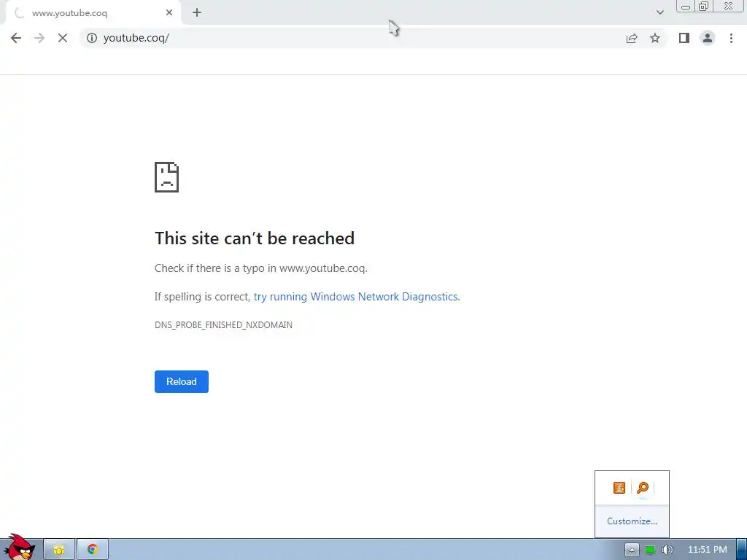Click the DNS_PROBE_FINISHED_NXDOMAIN error code
747x560 pixels.
pyautogui.click(x=223, y=324)
